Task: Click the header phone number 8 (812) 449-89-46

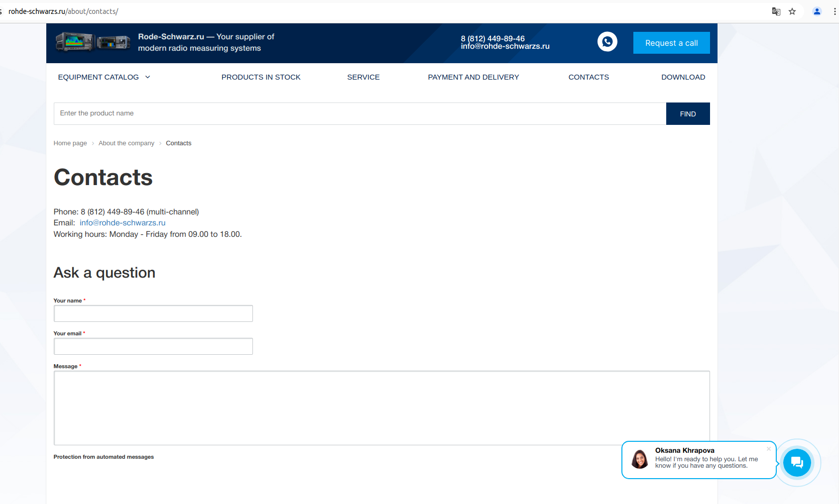Action: coord(492,38)
